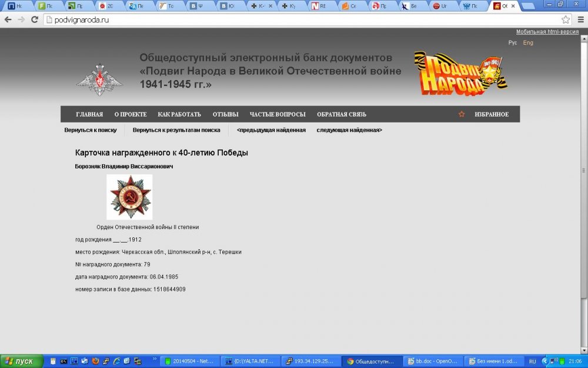This screenshot has width=588, height=368.
Task: Click the address bar with podvignaroda.ru
Action: pos(308,19)
